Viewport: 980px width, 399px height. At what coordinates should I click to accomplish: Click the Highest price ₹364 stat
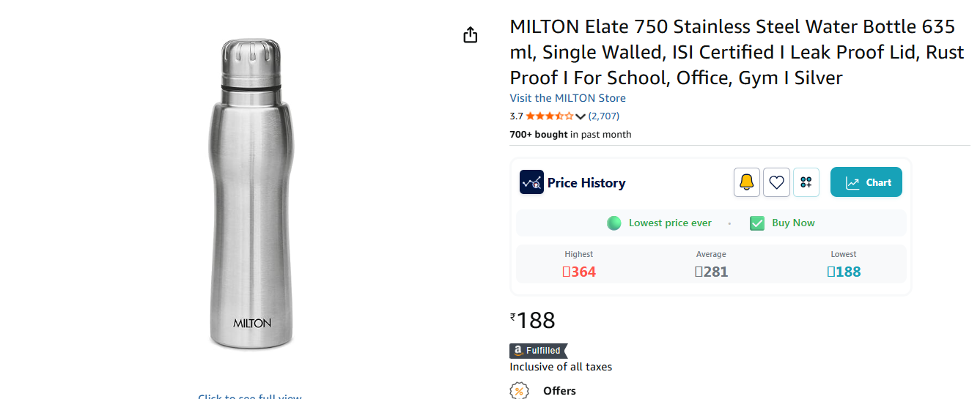tap(578, 272)
